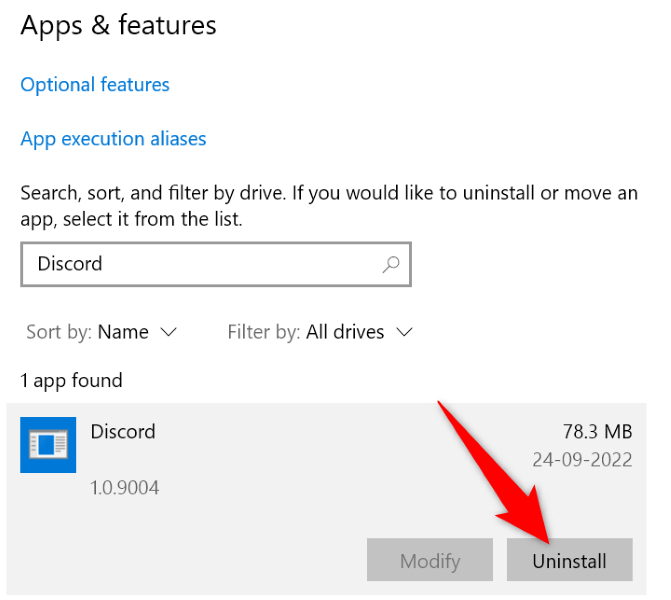Click the search and sort description text
This screenshot has height=600, width=671.
(328, 205)
